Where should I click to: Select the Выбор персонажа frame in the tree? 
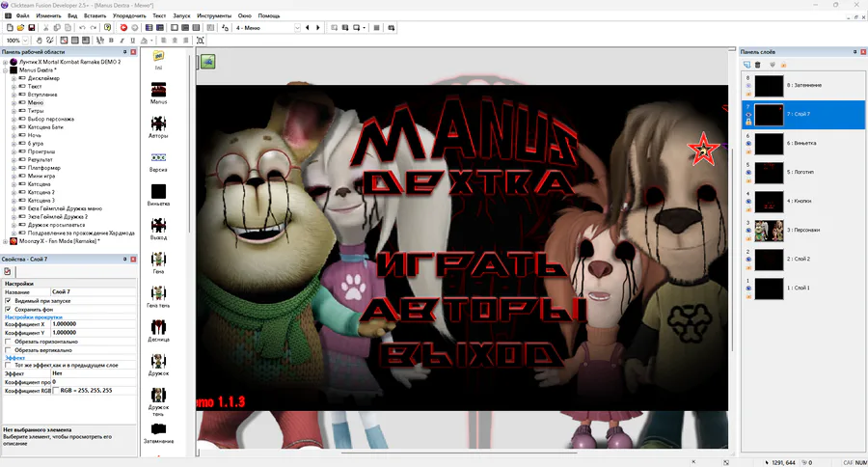point(50,119)
